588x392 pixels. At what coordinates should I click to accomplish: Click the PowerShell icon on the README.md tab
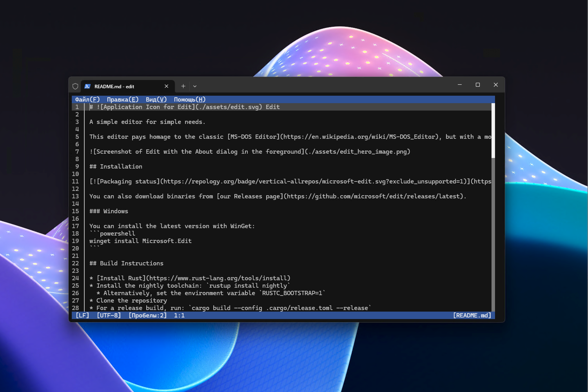point(87,86)
